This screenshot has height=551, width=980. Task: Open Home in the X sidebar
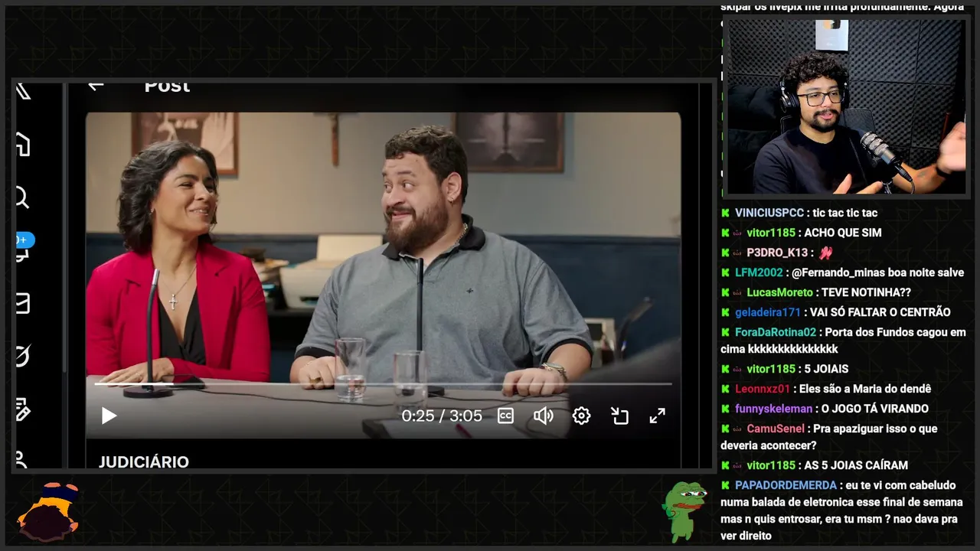pos(22,145)
